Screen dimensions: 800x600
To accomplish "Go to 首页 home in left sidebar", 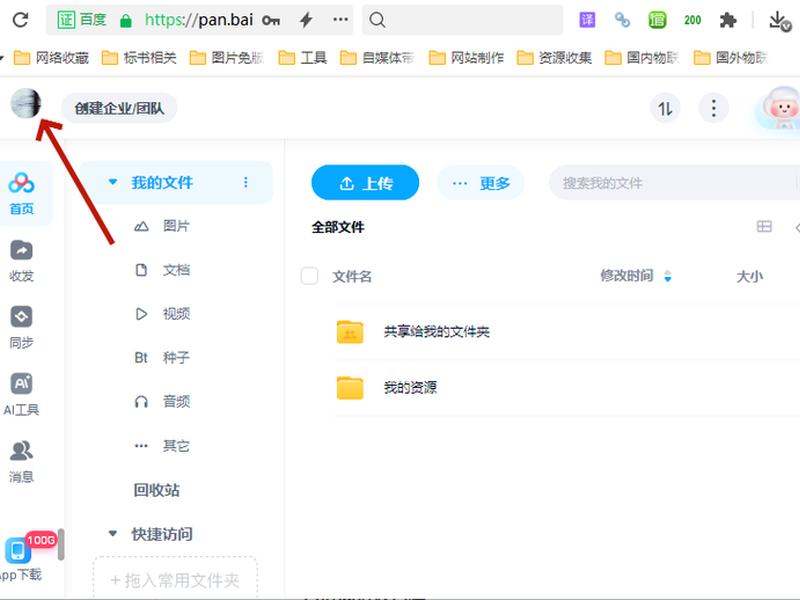I will (x=21, y=193).
